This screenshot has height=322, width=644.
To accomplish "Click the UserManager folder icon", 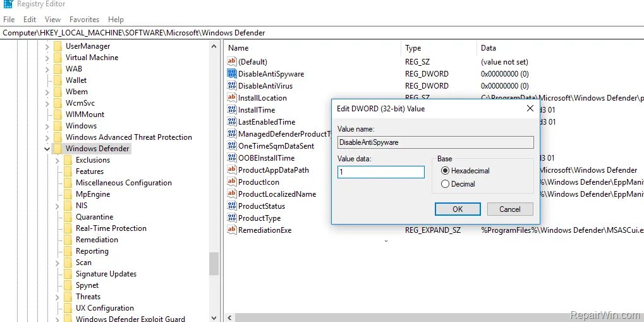I will [58, 46].
